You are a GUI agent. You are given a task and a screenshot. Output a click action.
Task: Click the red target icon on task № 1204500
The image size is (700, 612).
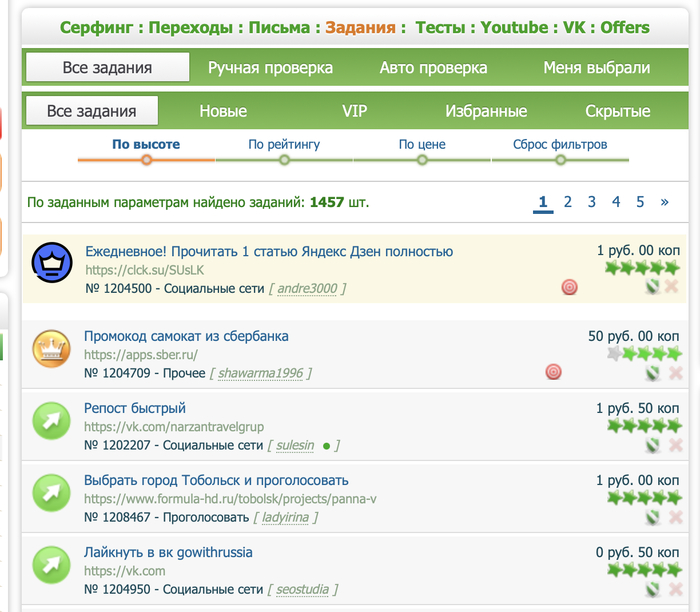[569, 288]
